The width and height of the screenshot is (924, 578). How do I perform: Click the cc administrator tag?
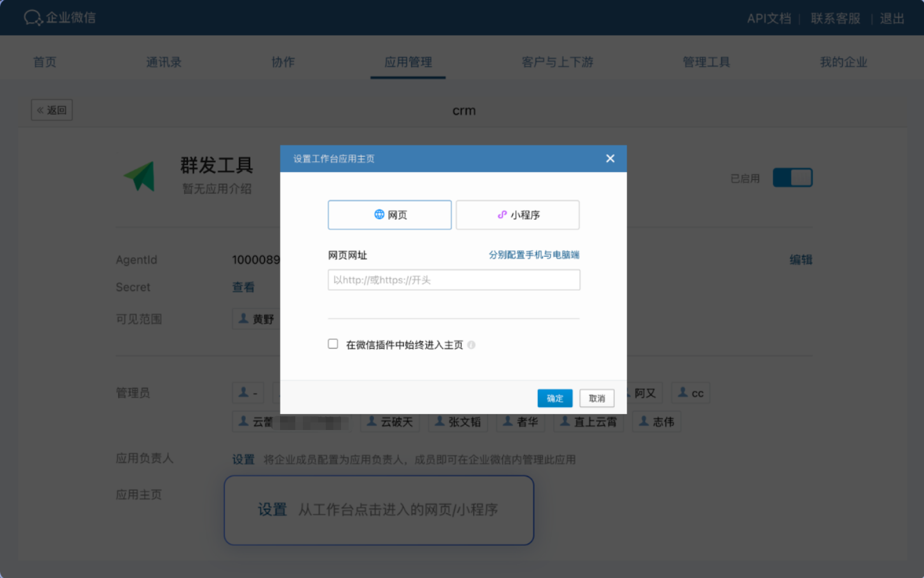[690, 393]
